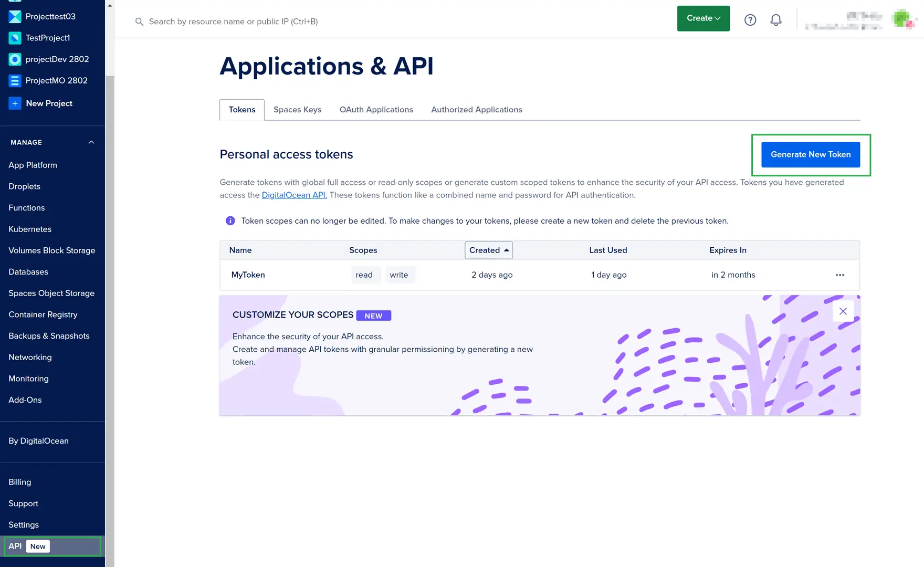Open Add-Ons in sidebar
This screenshot has width=924, height=567.
(25, 400)
